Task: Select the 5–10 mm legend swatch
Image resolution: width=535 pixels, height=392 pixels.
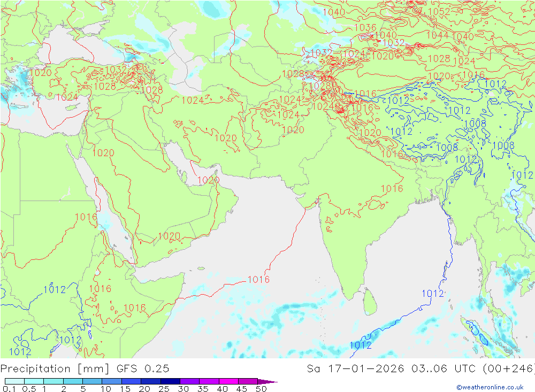Action: coord(92,381)
